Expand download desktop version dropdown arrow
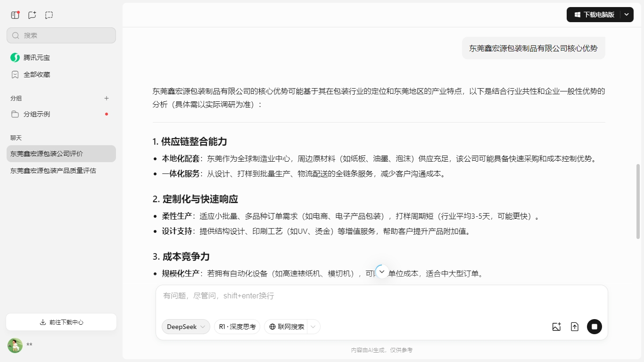The height and width of the screenshot is (362, 644). click(627, 15)
